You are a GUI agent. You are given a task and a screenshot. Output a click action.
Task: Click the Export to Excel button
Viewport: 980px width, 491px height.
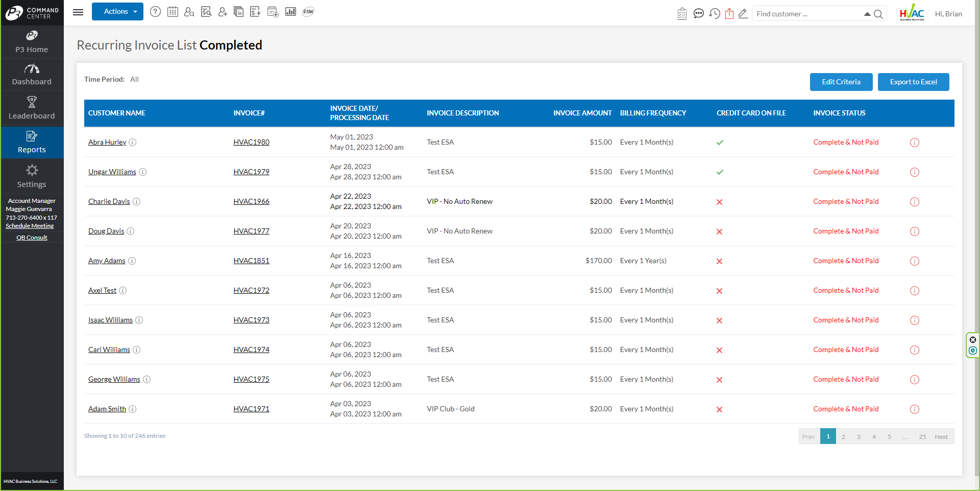(x=913, y=82)
